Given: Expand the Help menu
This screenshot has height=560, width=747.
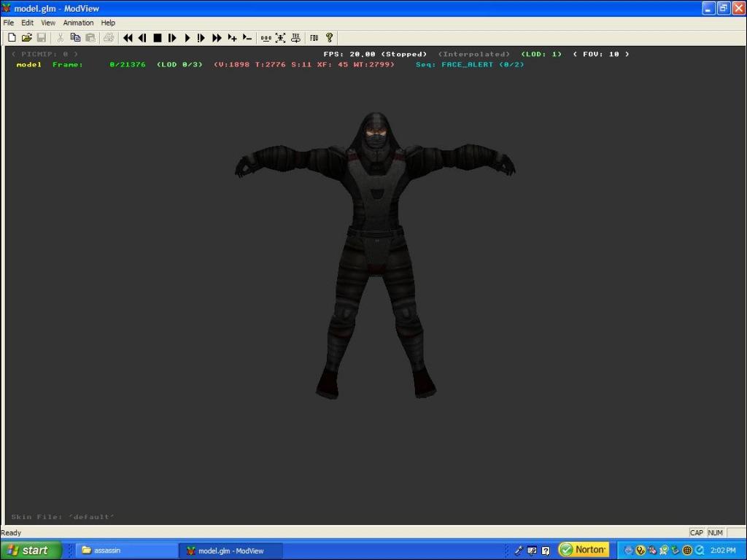Looking at the screenshot, I should point(108,23).
